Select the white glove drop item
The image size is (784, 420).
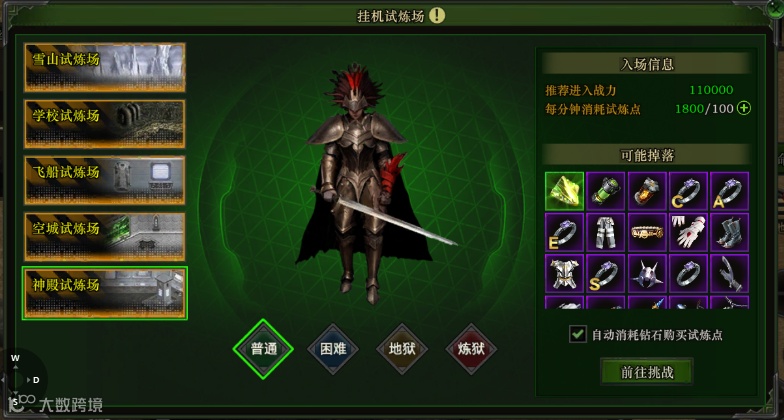coord(688,232)
